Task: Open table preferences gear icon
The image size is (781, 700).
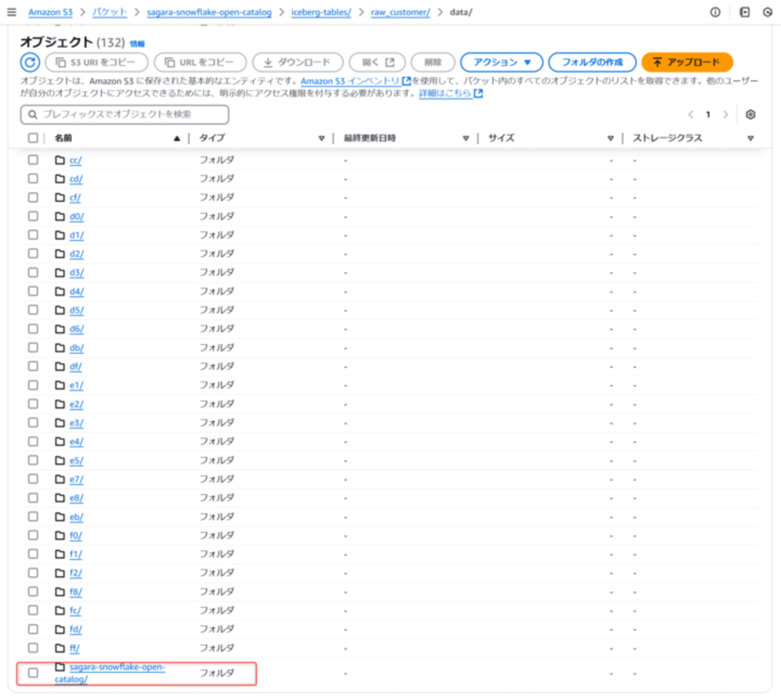Action: [750, 114]
